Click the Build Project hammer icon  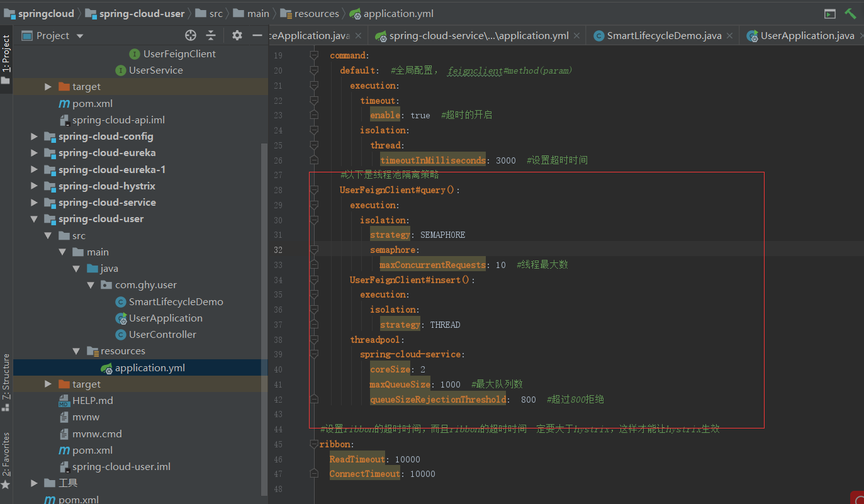[x=851, y=13]
